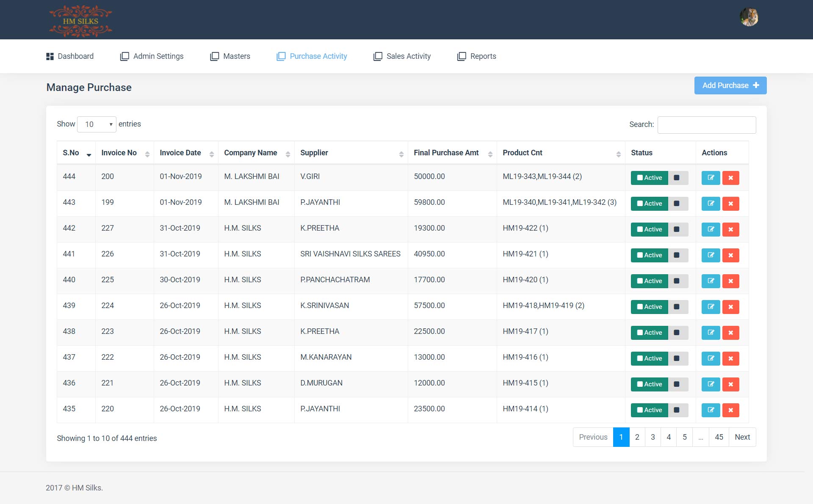Click the HM Silks logo
Screen dimensions: 813x504
80,21
